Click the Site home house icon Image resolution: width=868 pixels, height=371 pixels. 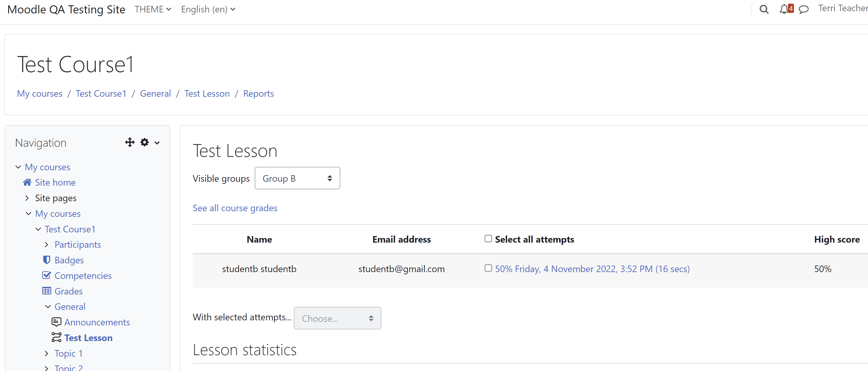point(27,182)
